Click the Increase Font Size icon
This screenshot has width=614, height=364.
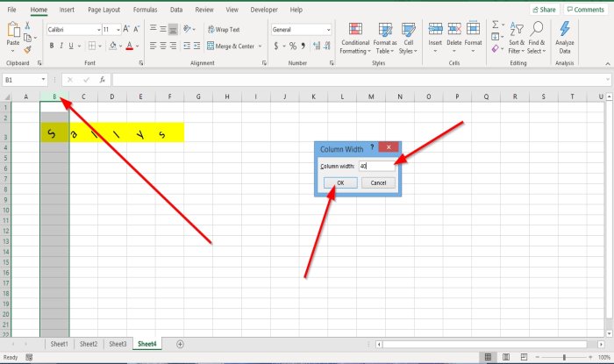point(126,29)
